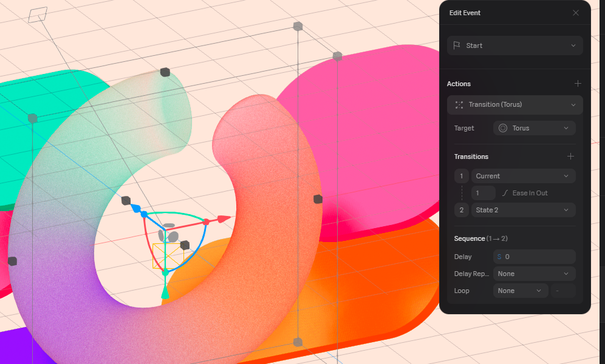
Task: Add a new transition with the plus icon
Action: [570, 157]
